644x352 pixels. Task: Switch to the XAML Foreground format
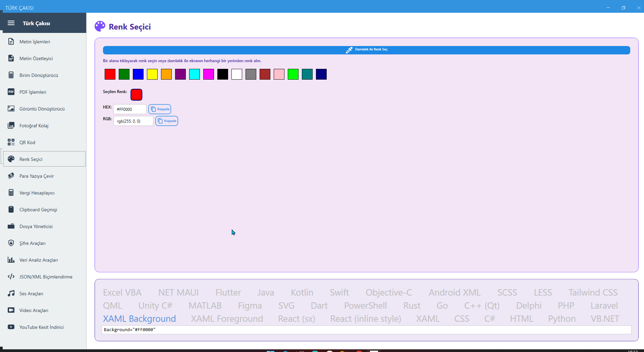227,319
